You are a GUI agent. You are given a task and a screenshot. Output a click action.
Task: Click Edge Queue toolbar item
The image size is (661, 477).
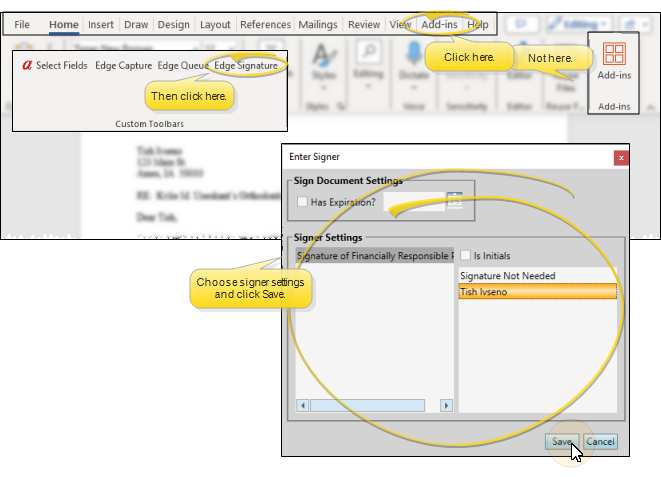182,65
